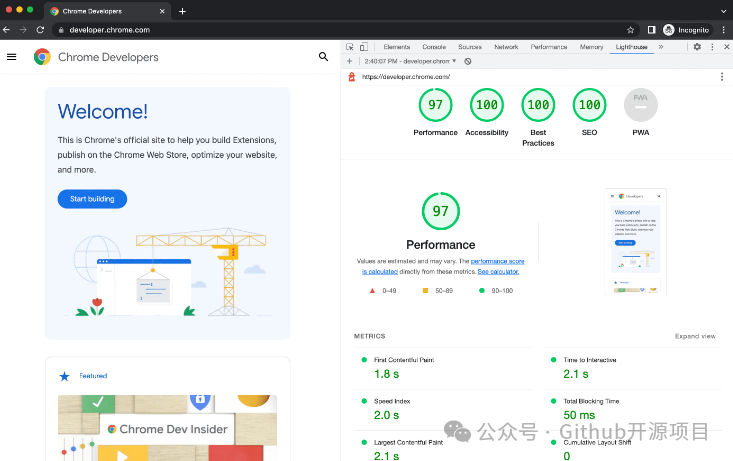Expand the metrics with Expand view
Viewport: 733px width, 461px height.
click(x=695, y=336)
